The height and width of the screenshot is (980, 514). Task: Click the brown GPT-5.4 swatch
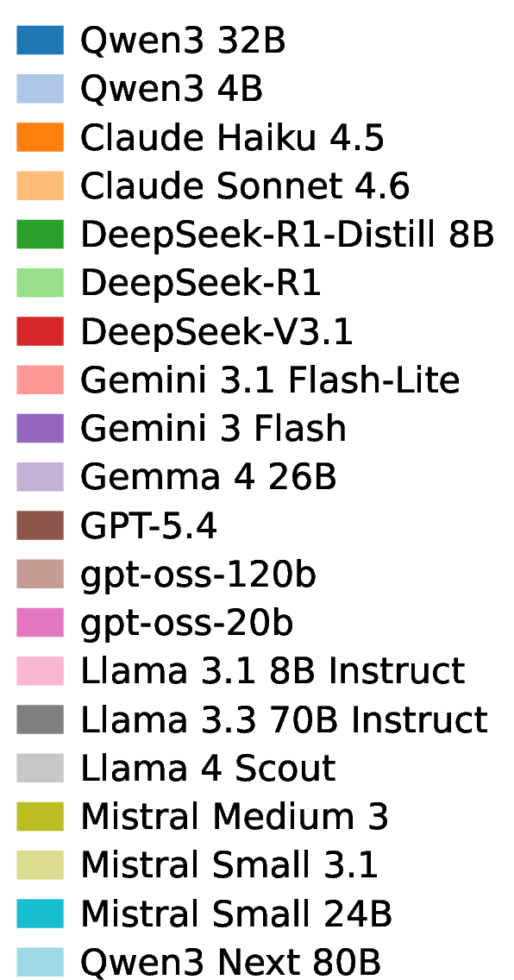click(x=40, y=525)
